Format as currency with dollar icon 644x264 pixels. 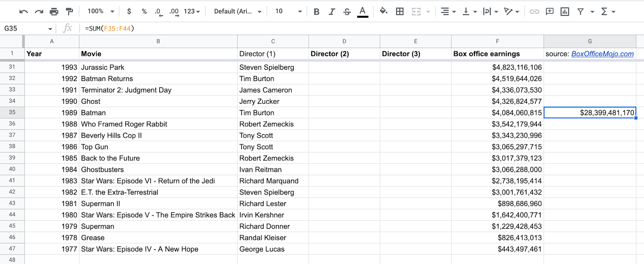(129, 12)
